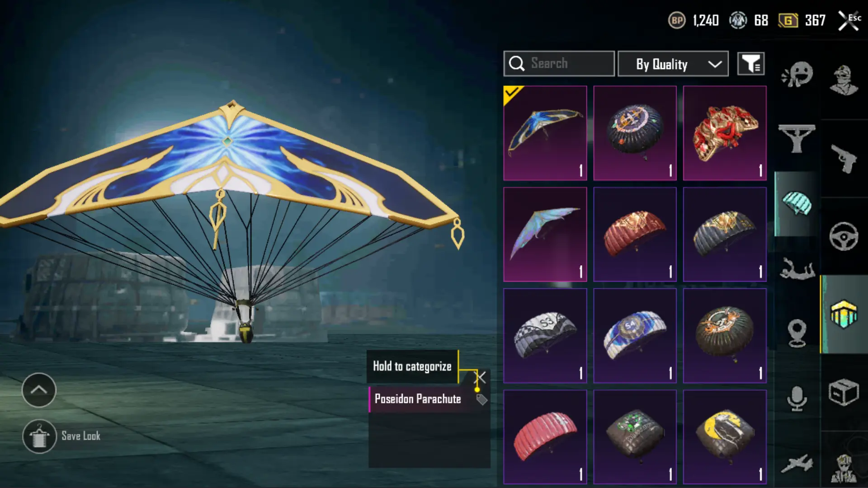Open the By Quality sort dropdown

(673, 64)
